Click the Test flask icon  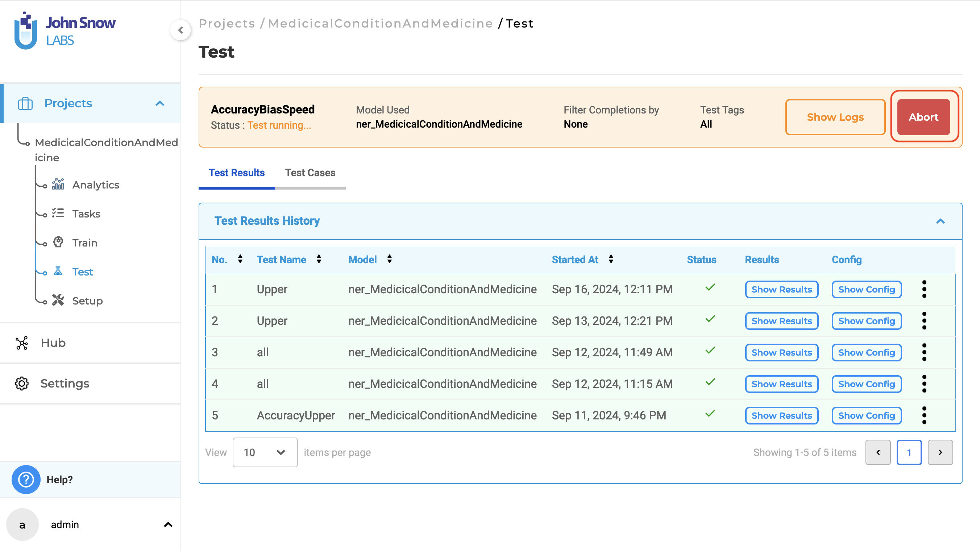[58, 271]
